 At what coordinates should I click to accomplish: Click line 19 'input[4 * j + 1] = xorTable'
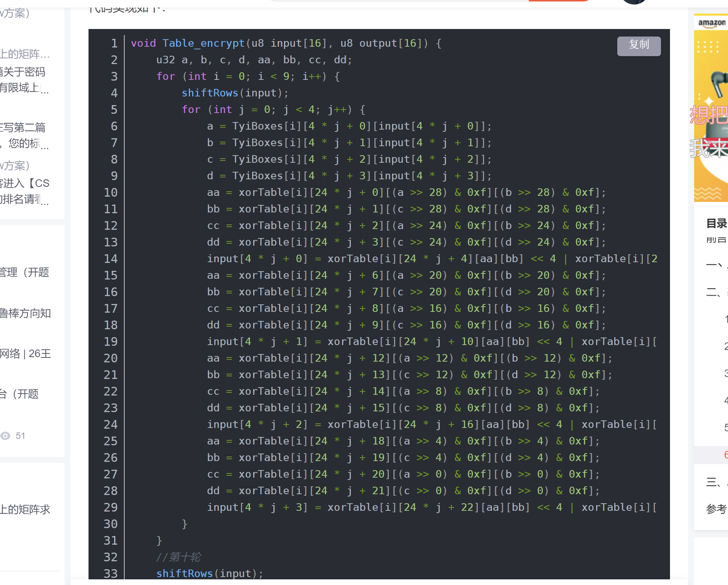(432, 342)
